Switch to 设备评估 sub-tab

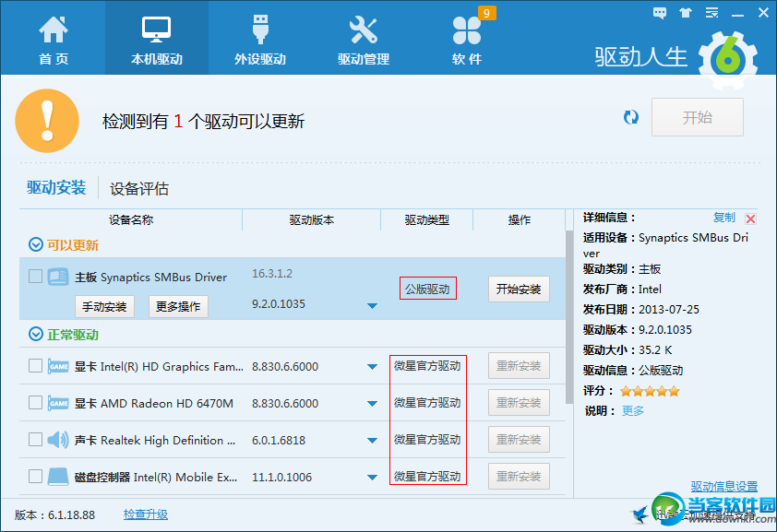click(138, 188)
